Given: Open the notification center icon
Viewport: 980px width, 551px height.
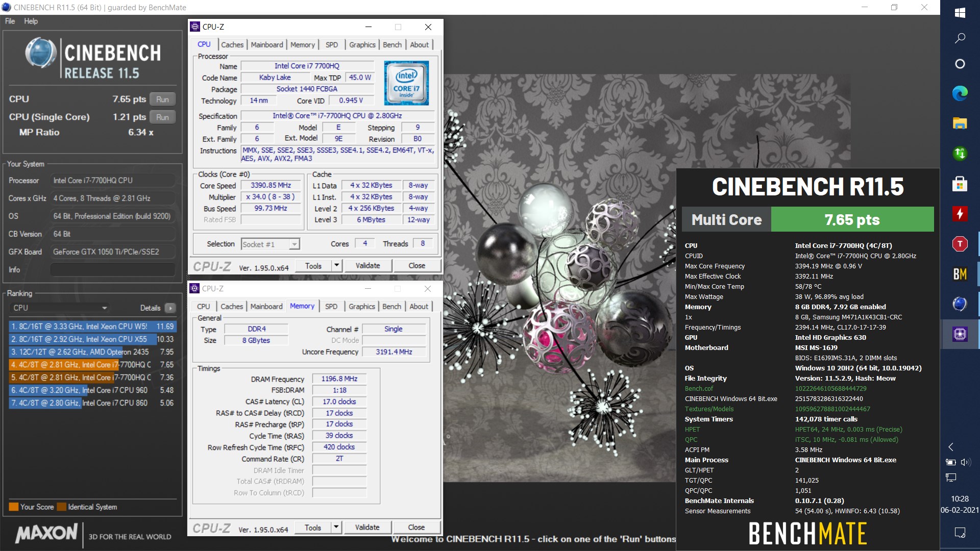Looking at the screenshot, I should (x=960, y=533).
